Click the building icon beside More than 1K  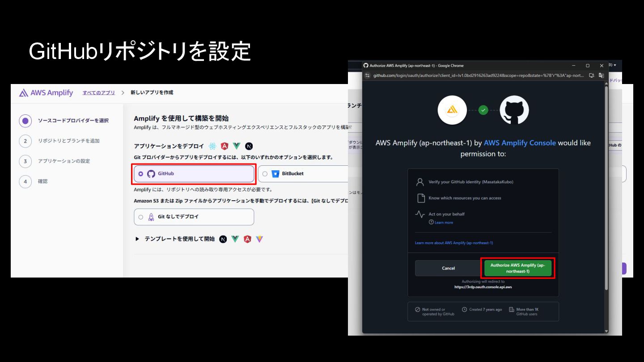pos(512,309)
